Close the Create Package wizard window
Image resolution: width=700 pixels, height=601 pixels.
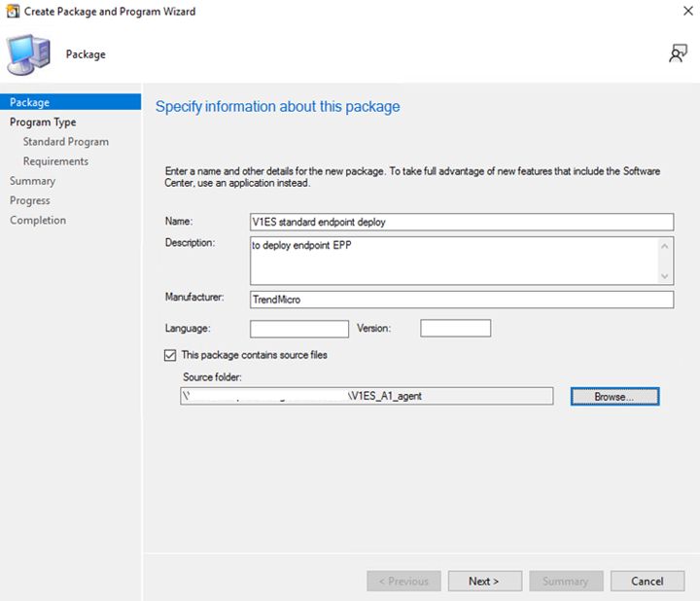tap(677, 12)
